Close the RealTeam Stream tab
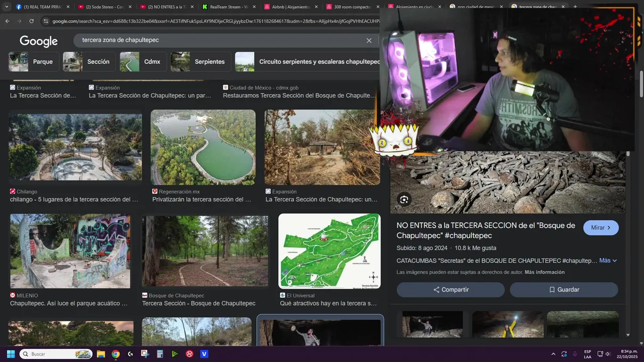644x362 pixels. (254, 7)
